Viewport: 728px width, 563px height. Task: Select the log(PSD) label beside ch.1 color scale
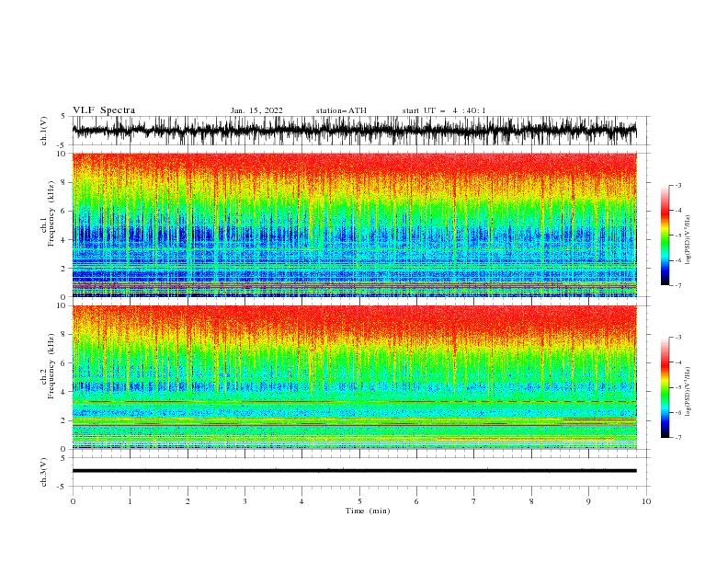688,240
